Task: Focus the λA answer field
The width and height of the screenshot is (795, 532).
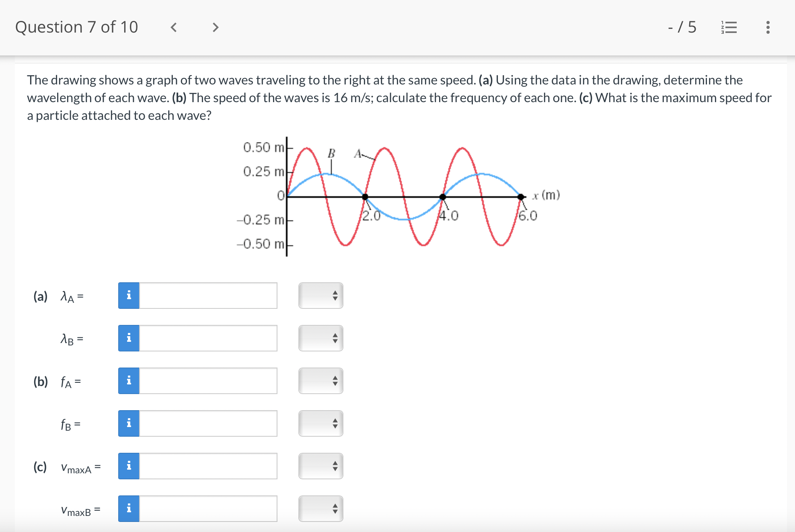Action: (x=208, y=296)
